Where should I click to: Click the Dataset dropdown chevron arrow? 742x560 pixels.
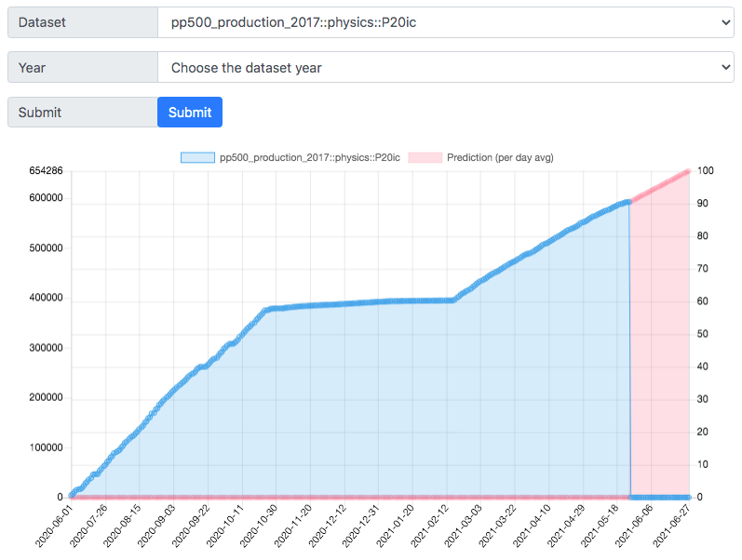coord(725,22)
